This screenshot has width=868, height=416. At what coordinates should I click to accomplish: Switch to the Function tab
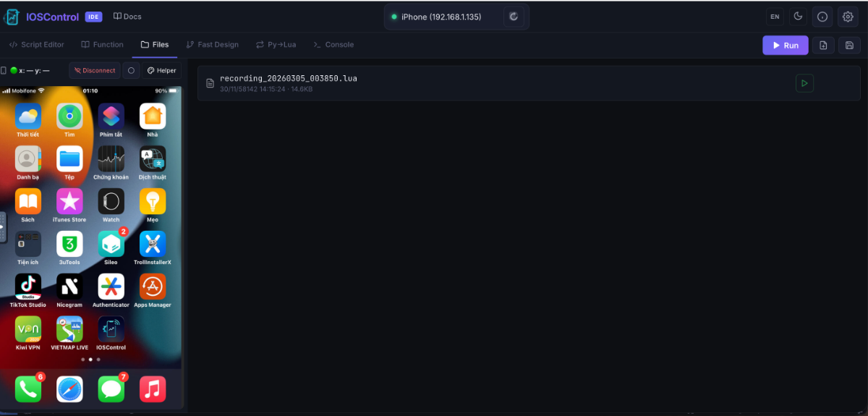(102, 45)
